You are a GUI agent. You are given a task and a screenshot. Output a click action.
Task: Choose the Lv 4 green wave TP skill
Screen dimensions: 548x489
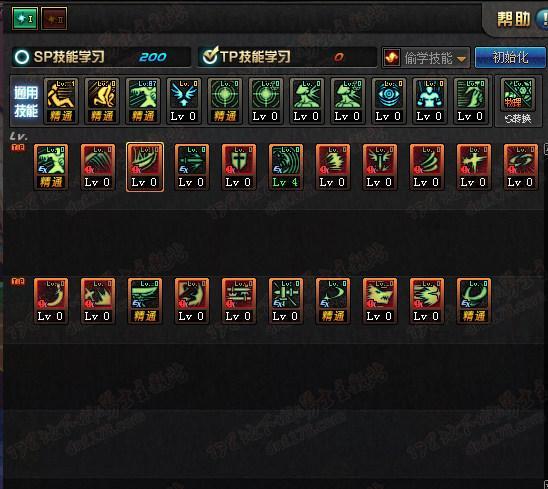pyautogui.click(x=286, y=167)
